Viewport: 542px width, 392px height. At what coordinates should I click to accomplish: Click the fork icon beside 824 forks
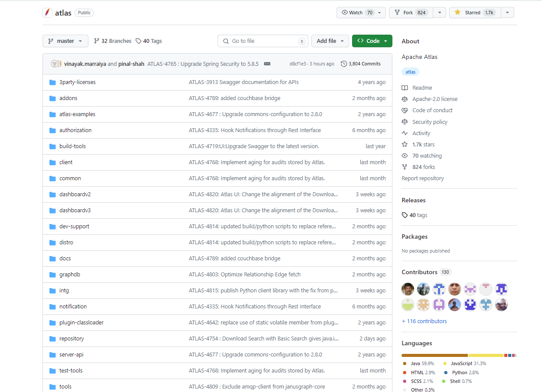click(x=405, y=167)
